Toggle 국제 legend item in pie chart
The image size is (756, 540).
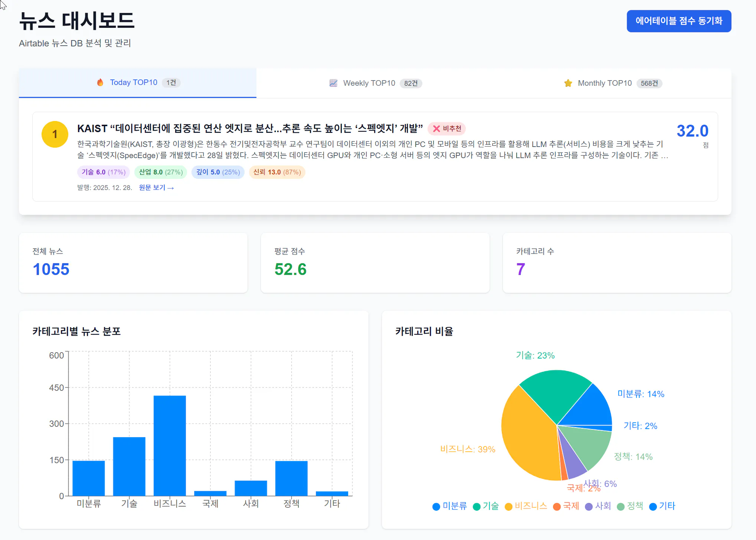(566, 506)
